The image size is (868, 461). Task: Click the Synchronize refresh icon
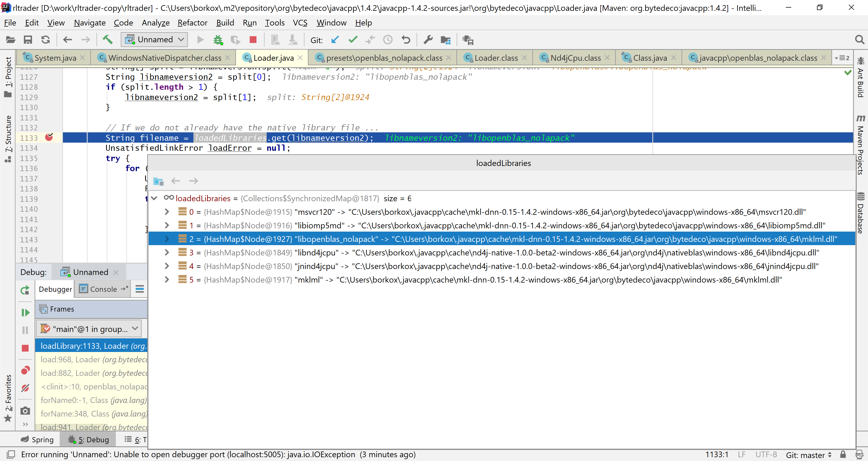pyautogui.click(x=46, y=40)
